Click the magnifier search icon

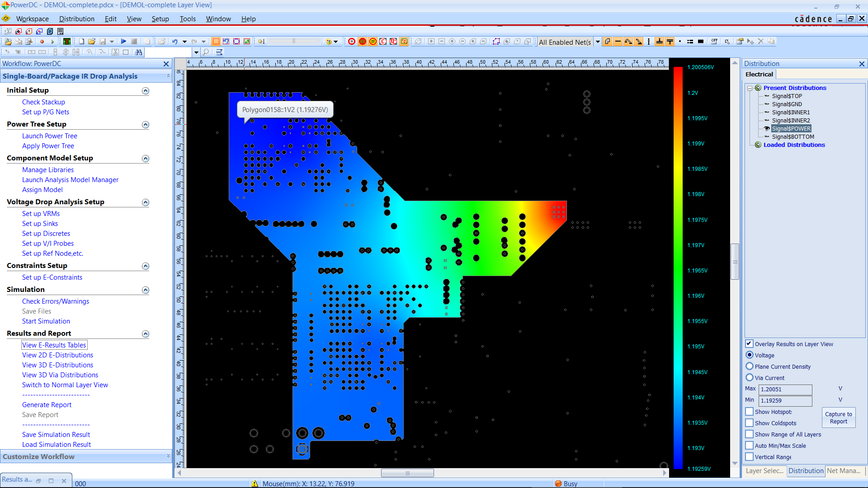[x=206, y=52]
